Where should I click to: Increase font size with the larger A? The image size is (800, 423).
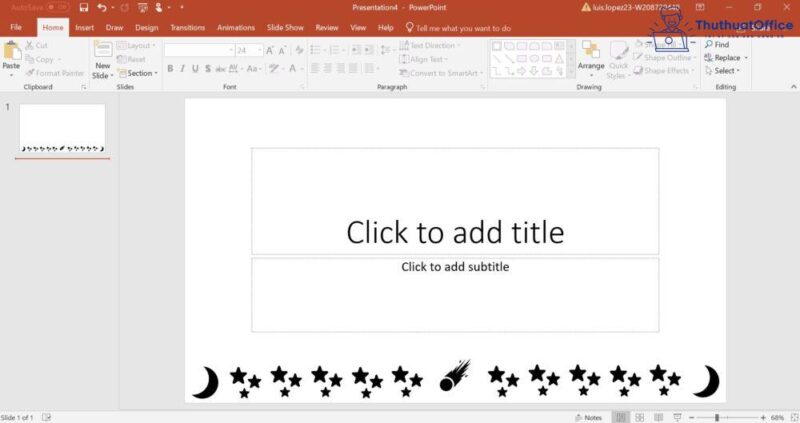tap(269, 50)
